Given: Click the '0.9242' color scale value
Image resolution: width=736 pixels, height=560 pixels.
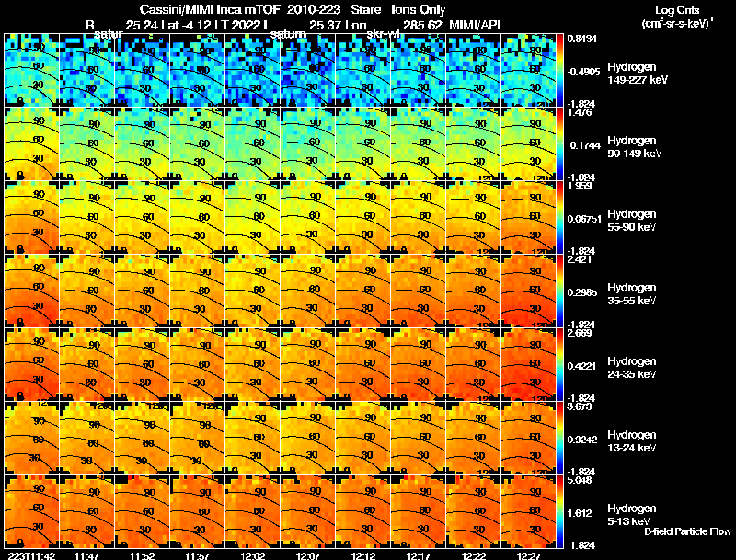Looking at the screenshot, I should pyautogui.click(x=582, y=440).
